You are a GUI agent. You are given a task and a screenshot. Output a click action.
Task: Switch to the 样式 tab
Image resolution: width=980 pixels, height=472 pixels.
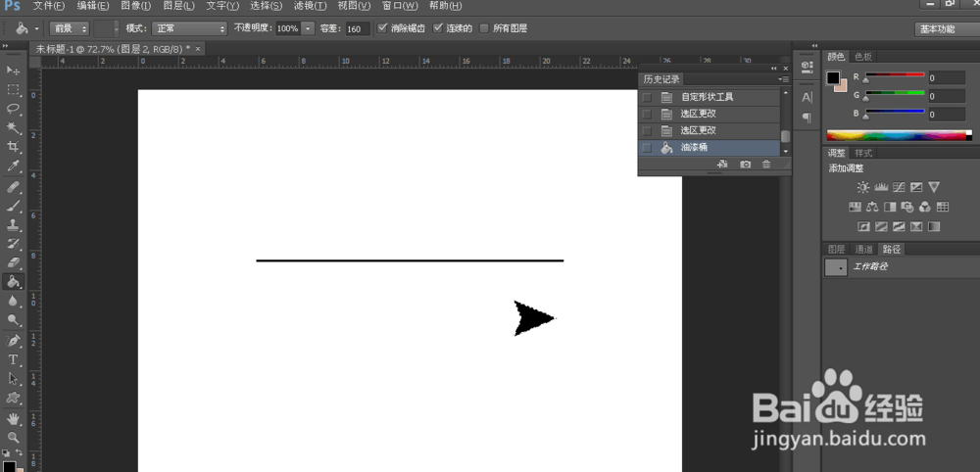click(x=863, y=153)
